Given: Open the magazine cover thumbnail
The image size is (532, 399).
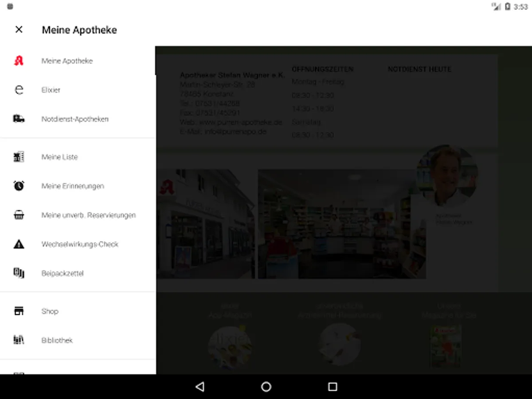Looking at the screenshot, I should [446, 346].
